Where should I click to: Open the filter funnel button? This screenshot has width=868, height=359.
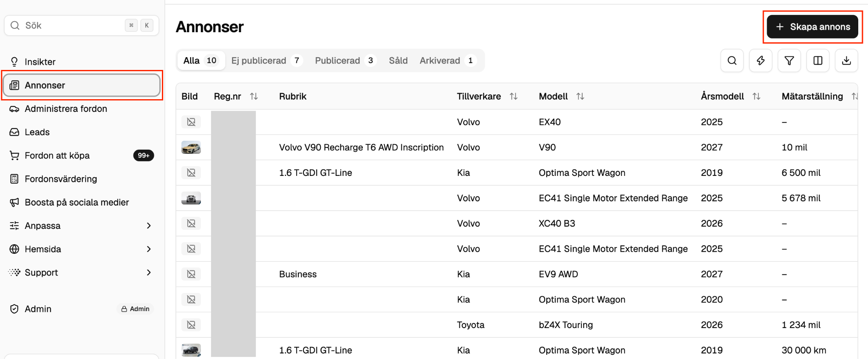pyautogui.click(x=789, y=61)
